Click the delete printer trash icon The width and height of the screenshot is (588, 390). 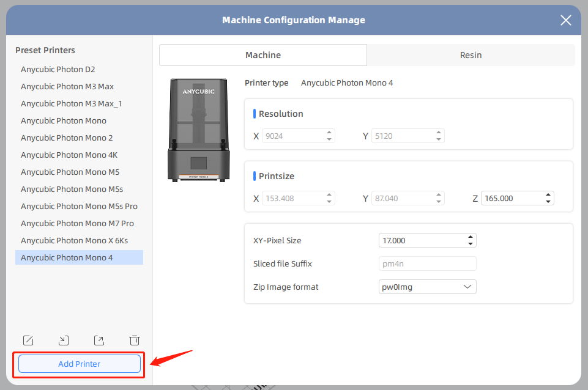click(135, 340)
